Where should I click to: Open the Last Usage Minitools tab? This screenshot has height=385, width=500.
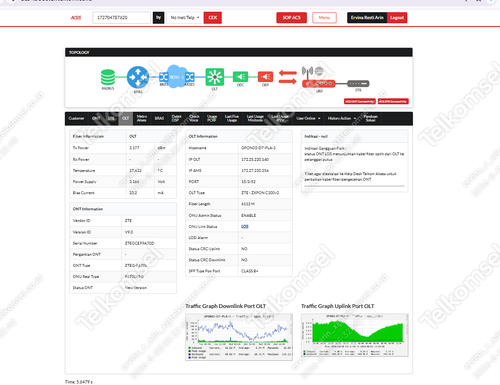255,118
